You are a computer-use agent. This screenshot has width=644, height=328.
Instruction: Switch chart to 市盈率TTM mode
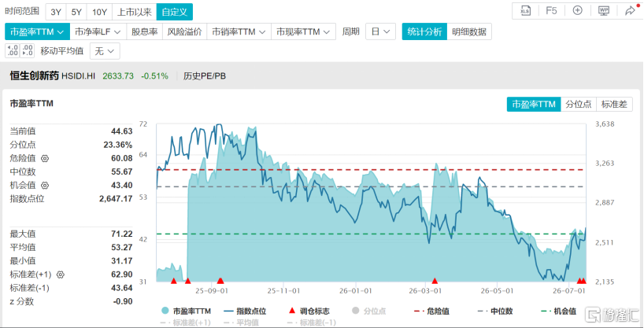[534, 104]
